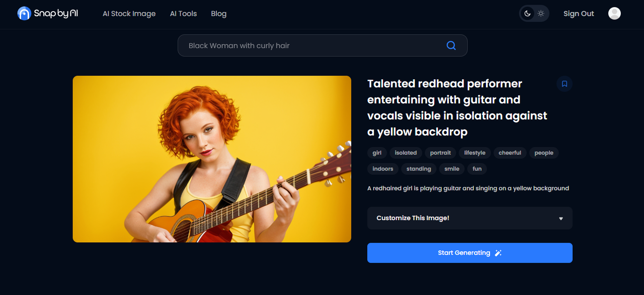Screen dimensions: 644x295
Task: Open the user profile avatar
Action: coord(614,14)
